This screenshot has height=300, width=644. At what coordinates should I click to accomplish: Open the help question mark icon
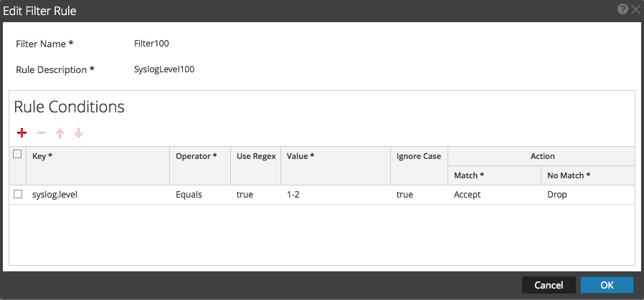click(624, 10)
